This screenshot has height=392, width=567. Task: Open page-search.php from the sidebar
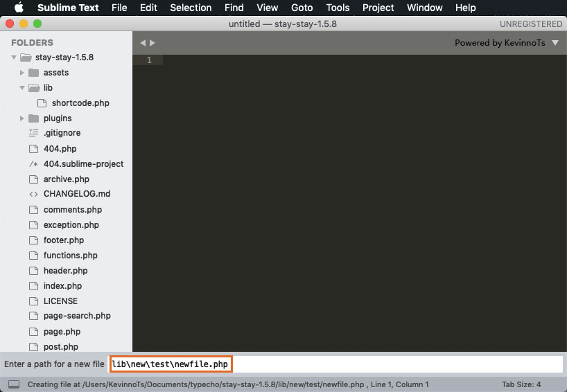(x=77, y=316)
